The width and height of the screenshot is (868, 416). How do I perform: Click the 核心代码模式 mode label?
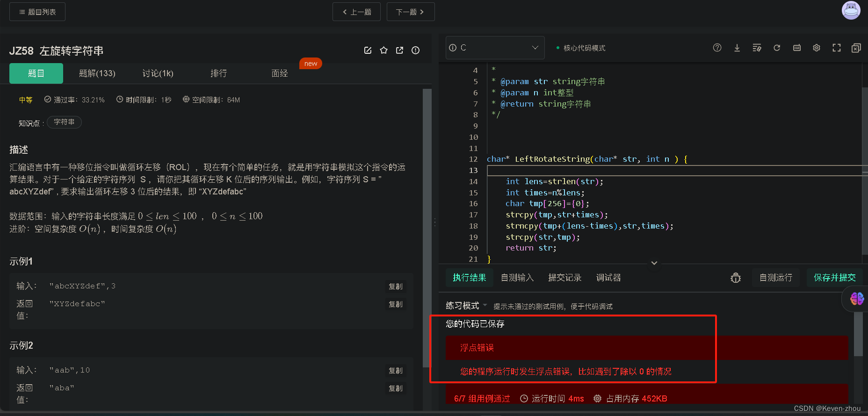pos(584,48)
